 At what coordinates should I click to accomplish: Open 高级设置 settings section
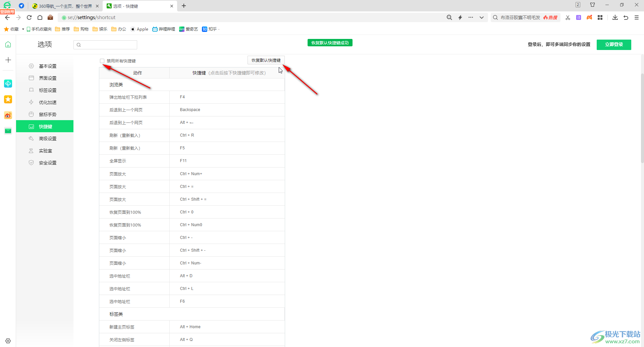click(45, 139)
